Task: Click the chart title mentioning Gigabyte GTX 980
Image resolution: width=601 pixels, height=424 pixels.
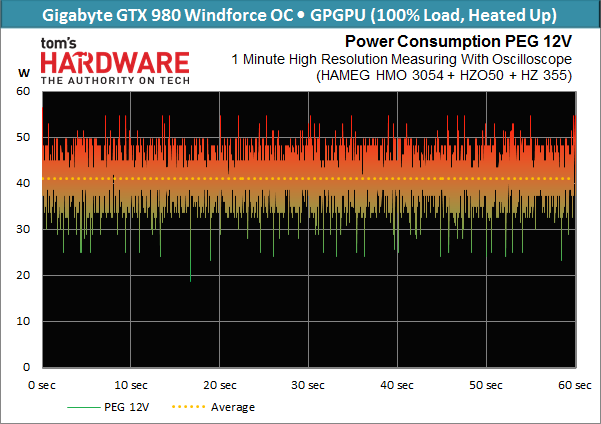Action: pyautogui.click(x=299, y=15)
